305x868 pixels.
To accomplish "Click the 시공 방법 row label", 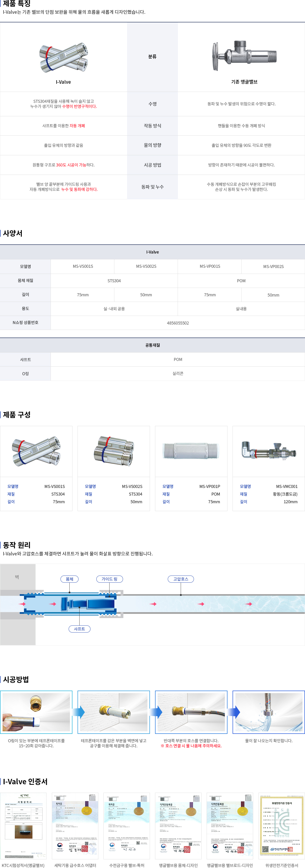I will [x=152, y=165].
